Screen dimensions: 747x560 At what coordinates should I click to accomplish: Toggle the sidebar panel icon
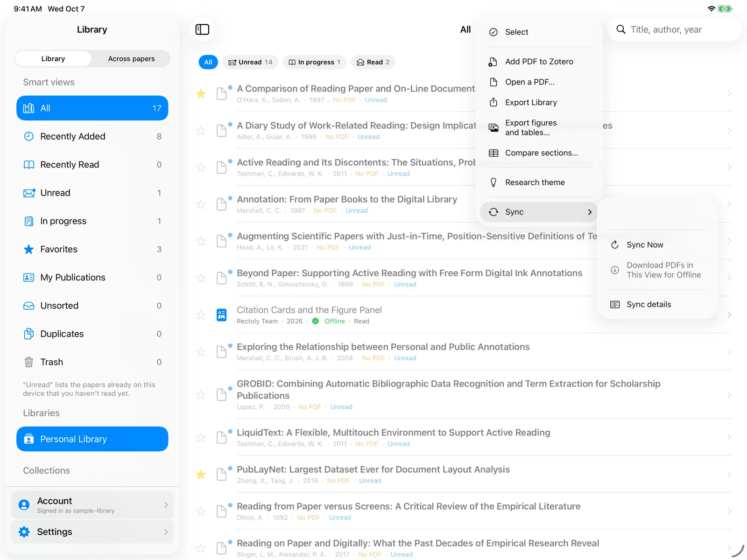coord(202,29)
